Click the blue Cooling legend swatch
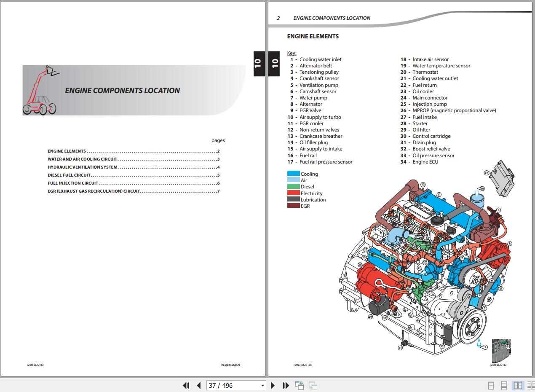Viewport: 535px width, 392px height. pos(293,174)
